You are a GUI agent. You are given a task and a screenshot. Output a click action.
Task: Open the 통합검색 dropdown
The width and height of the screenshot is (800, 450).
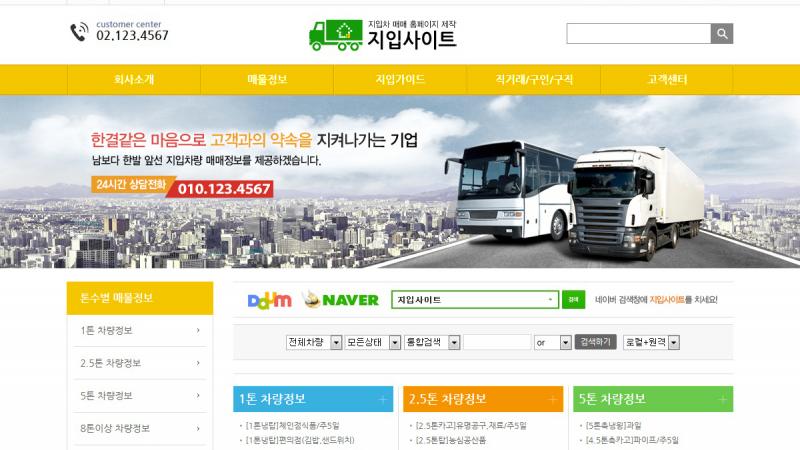pos(432,342)
